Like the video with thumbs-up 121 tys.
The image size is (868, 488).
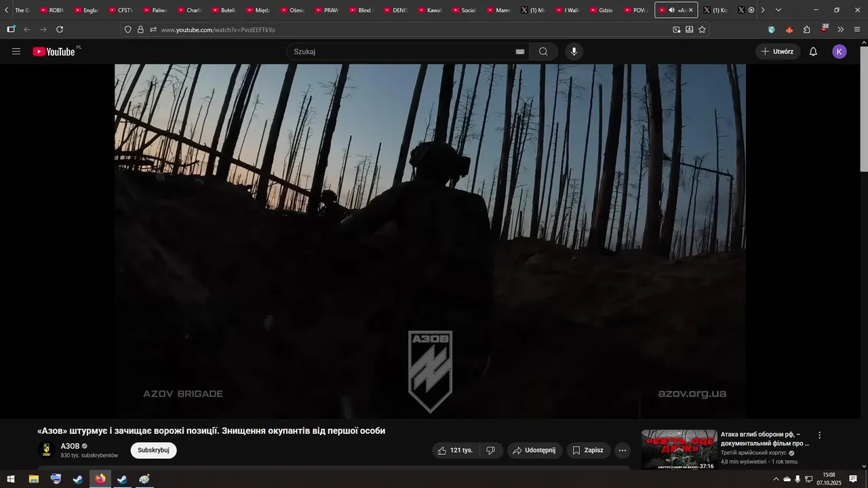(456, 450)
